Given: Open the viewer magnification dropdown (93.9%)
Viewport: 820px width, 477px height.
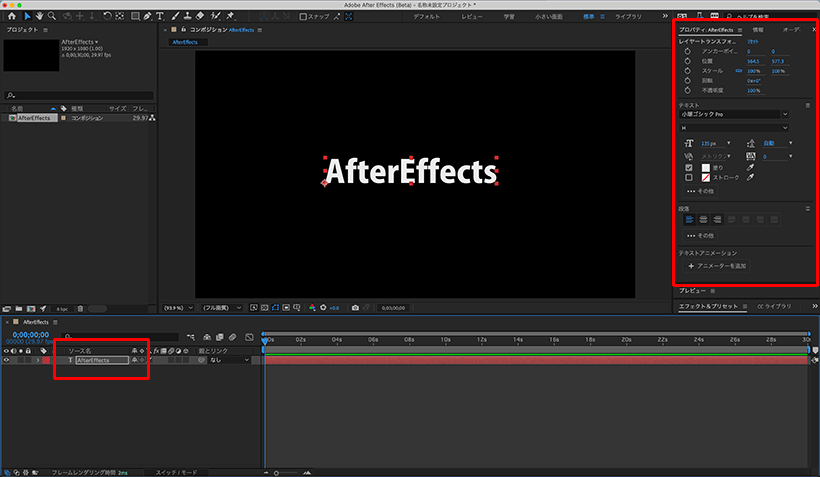Looking at the screenshot, I should coord(178,308).
